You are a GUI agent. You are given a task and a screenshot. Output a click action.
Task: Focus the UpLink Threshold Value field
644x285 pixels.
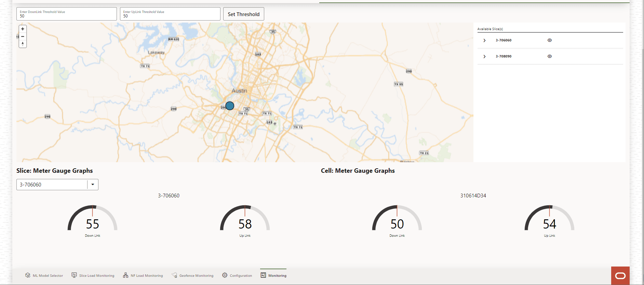(x=170, y=14)
